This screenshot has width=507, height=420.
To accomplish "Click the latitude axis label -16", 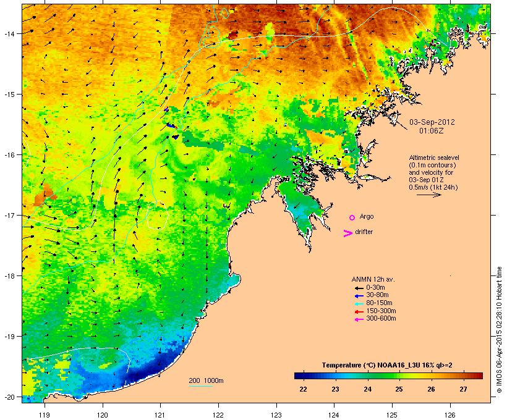I will click(9, 155).
